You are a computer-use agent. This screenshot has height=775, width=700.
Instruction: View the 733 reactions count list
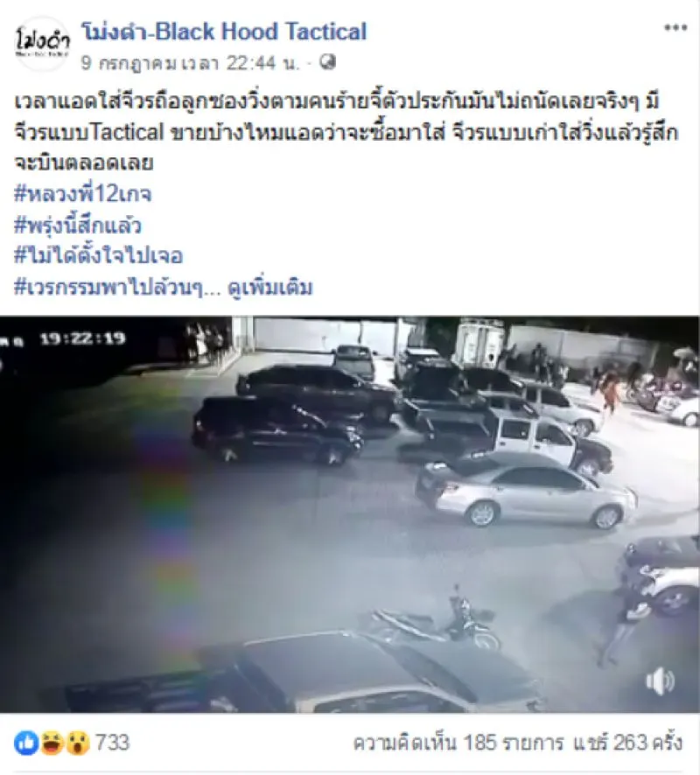112,743
